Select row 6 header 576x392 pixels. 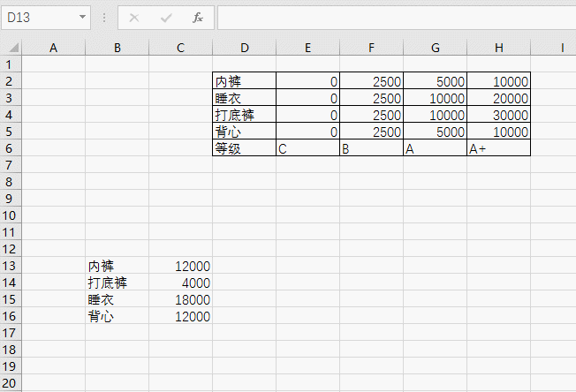click(11, 148)
